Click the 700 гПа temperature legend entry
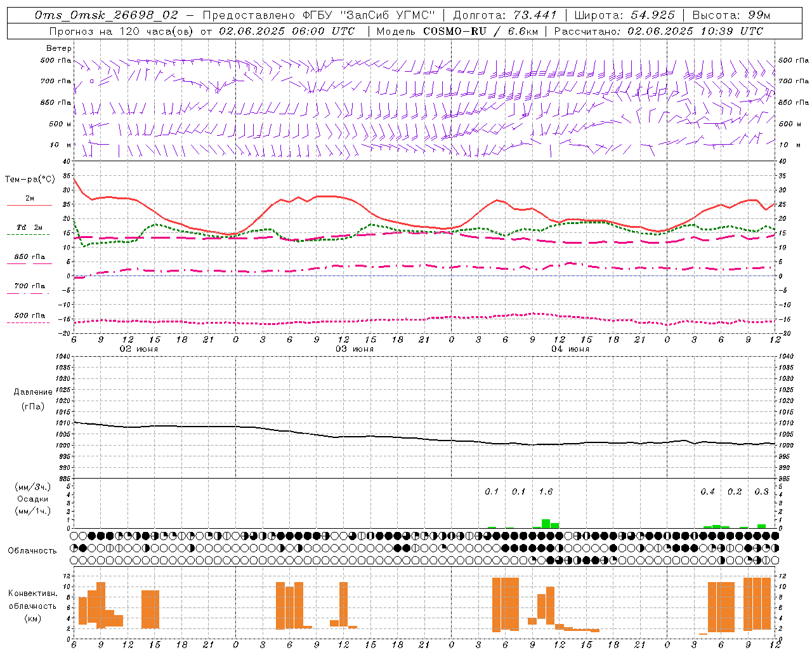Screen dimensions: 812x650 [30, 286]
